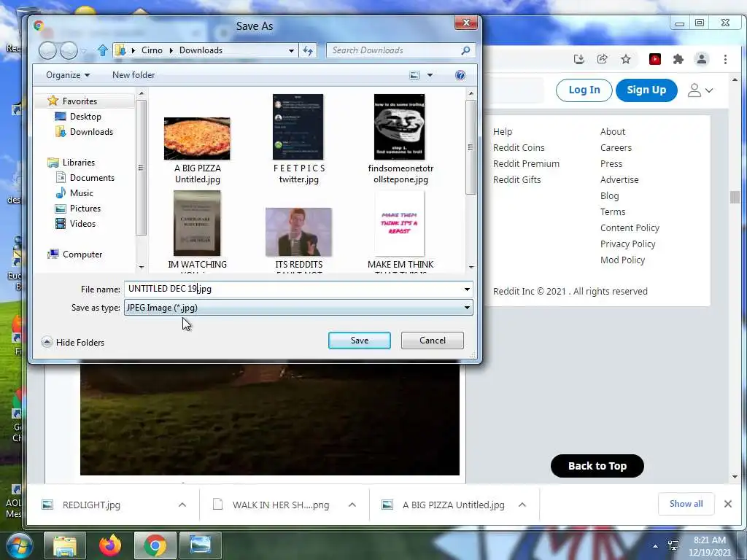The height and width of the screenshot is (560, 747).
Task: Open Save as type combo box
Action: 298,308
